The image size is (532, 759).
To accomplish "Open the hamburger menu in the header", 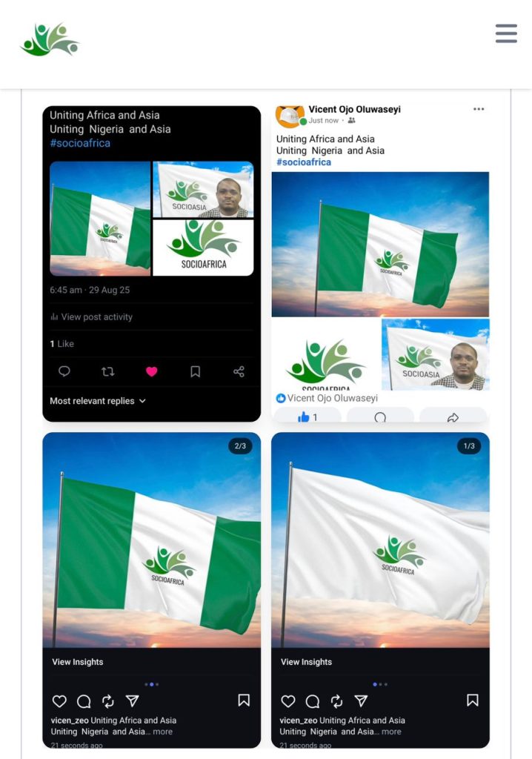I will [506, 33].
